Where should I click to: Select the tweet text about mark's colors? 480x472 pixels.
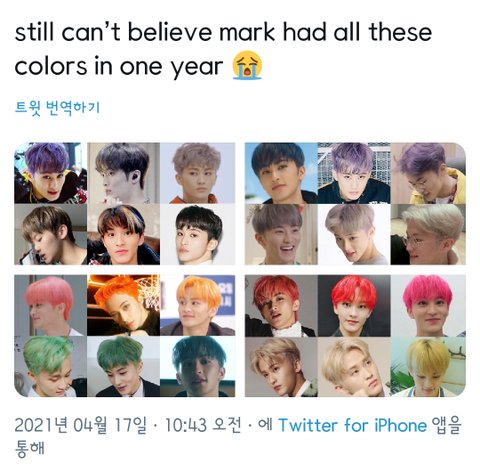(223, 49)
